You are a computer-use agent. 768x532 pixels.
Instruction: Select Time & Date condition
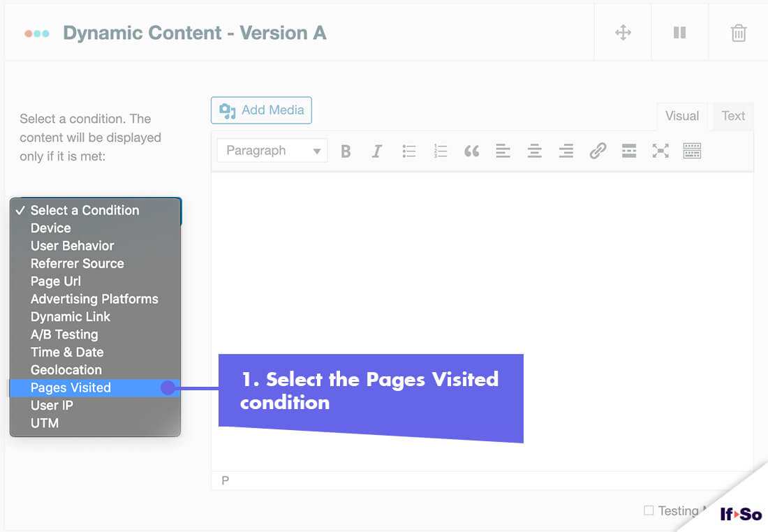pos(95,352)
